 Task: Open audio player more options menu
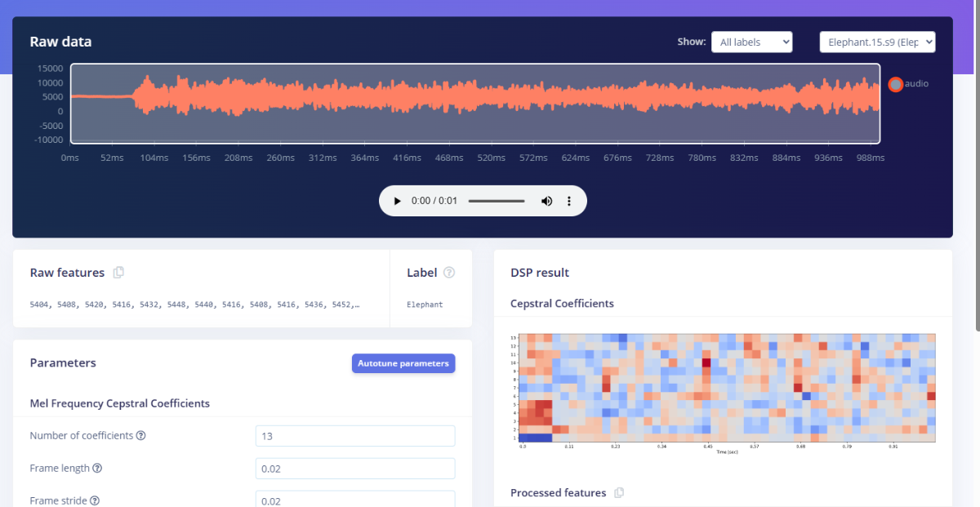(x=569, y=201)
